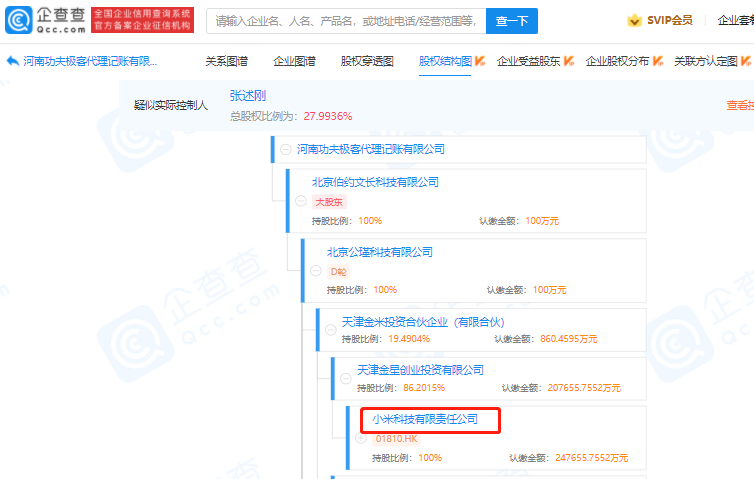Click the 27.9936% total equity ratio
The image size is (754, 479).
328,116
